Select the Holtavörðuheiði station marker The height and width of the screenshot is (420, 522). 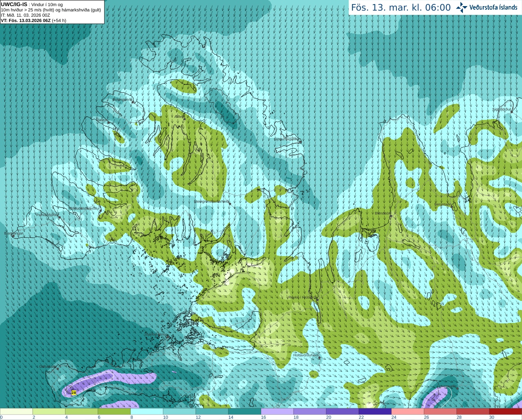pos(320,358)
